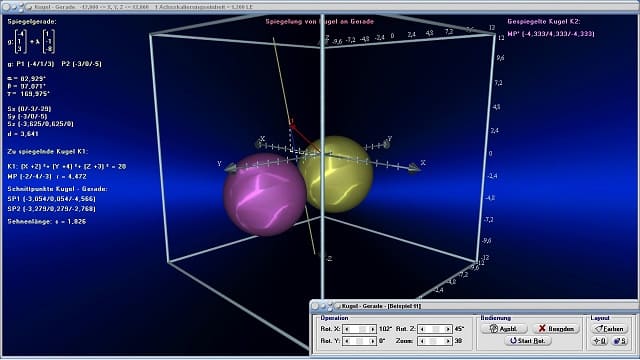Click the pink mirrored sphere in the 3D view
This screenshot has height=360, width=640.
tap(264, 195)
